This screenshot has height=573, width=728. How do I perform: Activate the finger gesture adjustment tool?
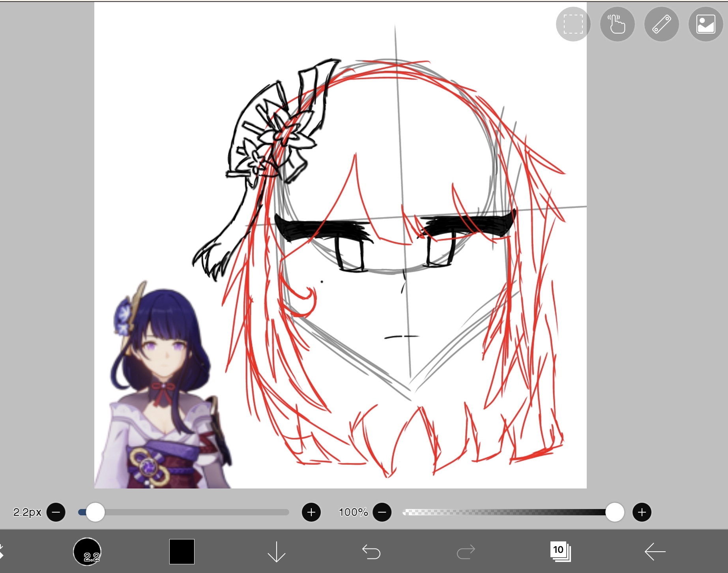point(618,24)
